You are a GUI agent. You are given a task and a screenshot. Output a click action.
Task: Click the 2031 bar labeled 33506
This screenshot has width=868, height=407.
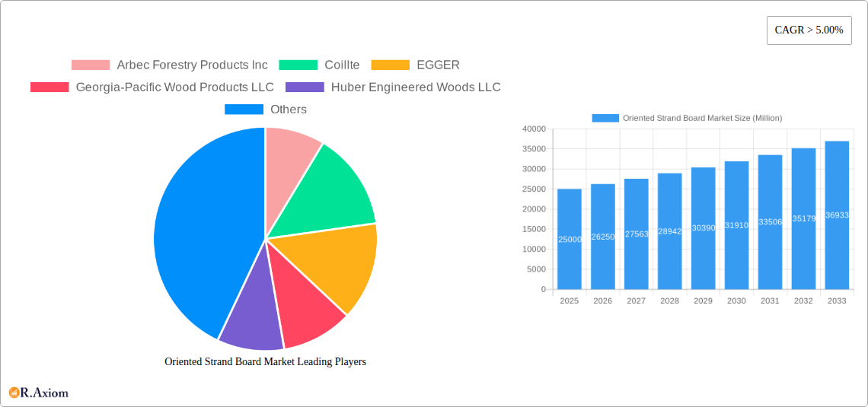click(x=770, y=221)
